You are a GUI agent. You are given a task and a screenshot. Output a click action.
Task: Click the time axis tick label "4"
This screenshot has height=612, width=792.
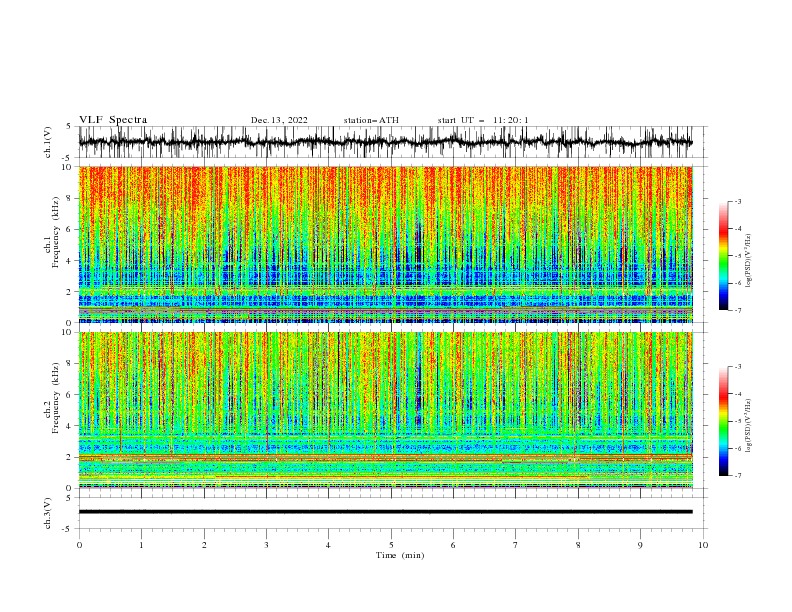click(x=328, y=545)
